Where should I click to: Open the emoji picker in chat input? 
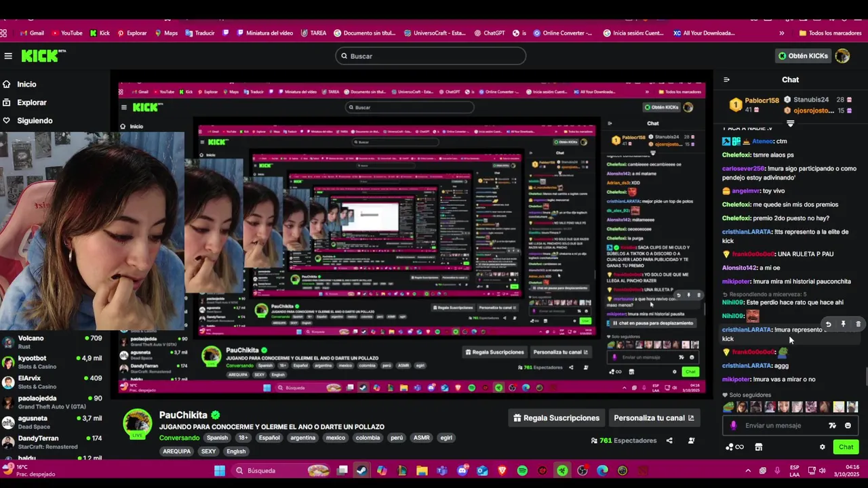point(848,426)
